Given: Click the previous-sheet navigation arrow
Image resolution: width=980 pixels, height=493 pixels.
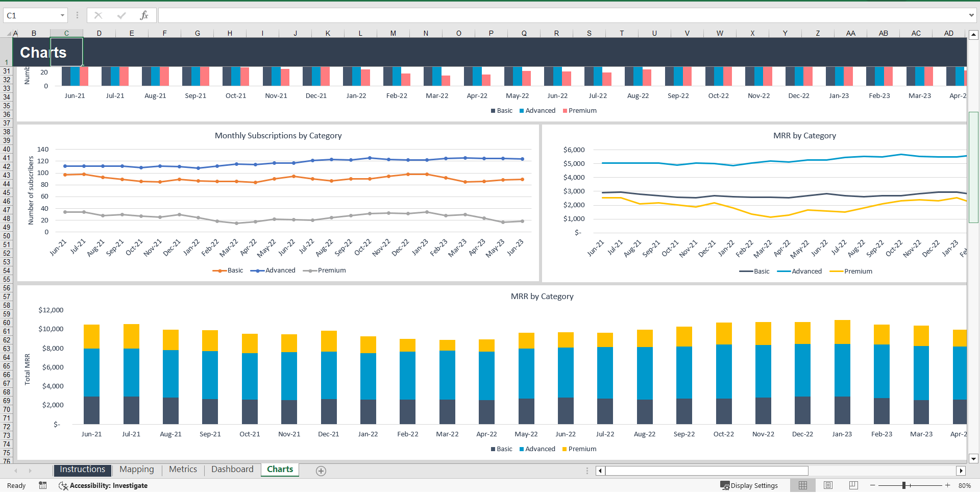Looking at the screenshot, I should tap(15, 470).
